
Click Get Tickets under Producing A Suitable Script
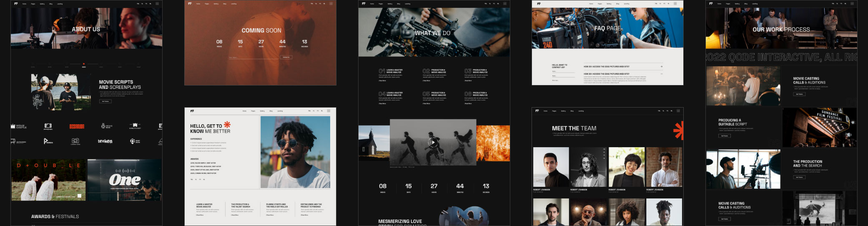coord(725,136)
